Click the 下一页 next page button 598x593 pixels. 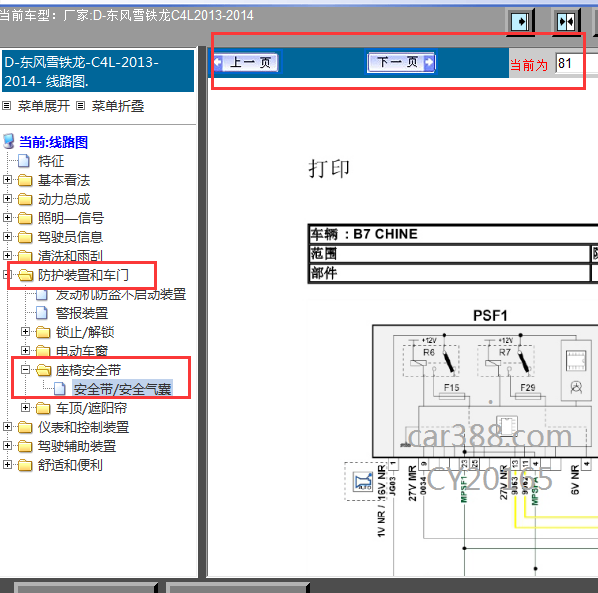click(401, 62)
